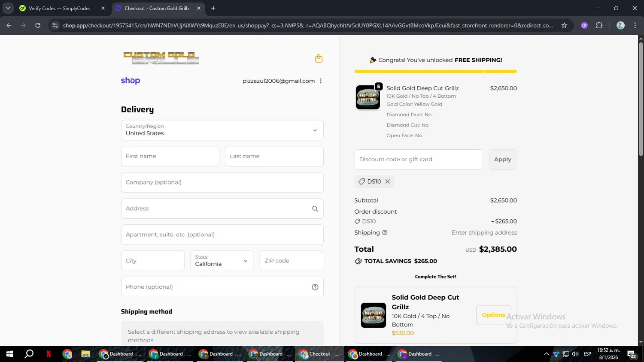Open the Chrome extensions puzzle icon

pos(599,26)
